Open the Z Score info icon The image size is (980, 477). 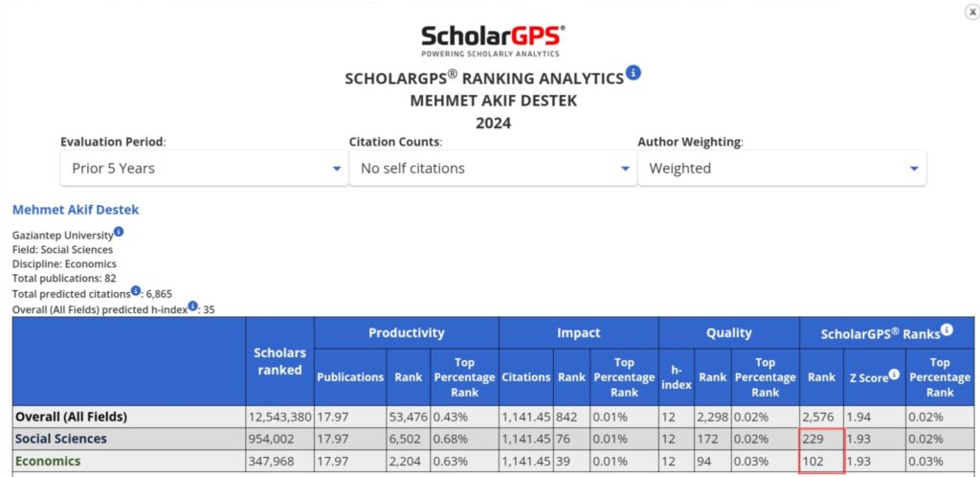[894, 375]
